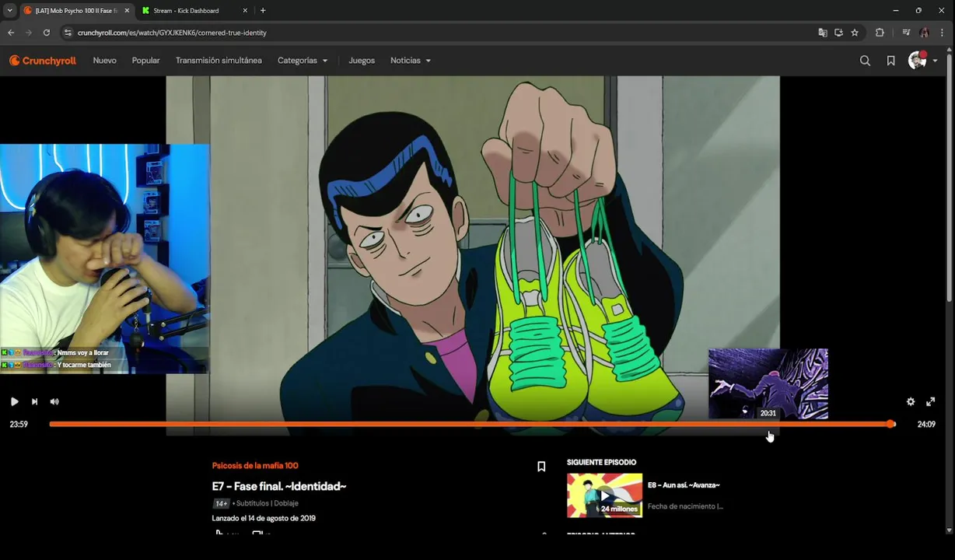This screenshot has width=955, height=560.
Task: Click the Lanzado el 14 de agosto text
Action: pos(264,518)
